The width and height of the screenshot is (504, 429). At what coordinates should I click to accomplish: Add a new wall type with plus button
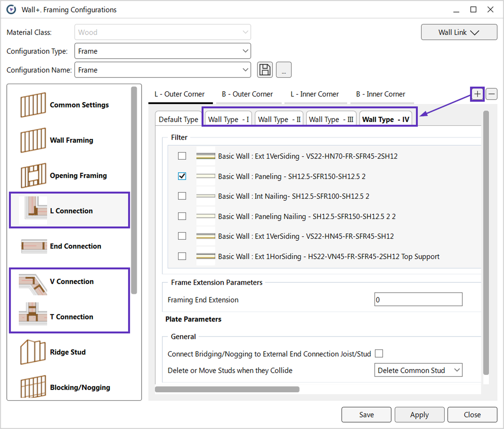coord(477,94)
